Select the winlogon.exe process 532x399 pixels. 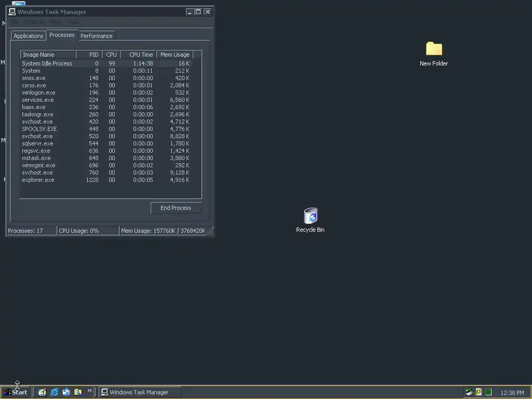click(106, 92)
